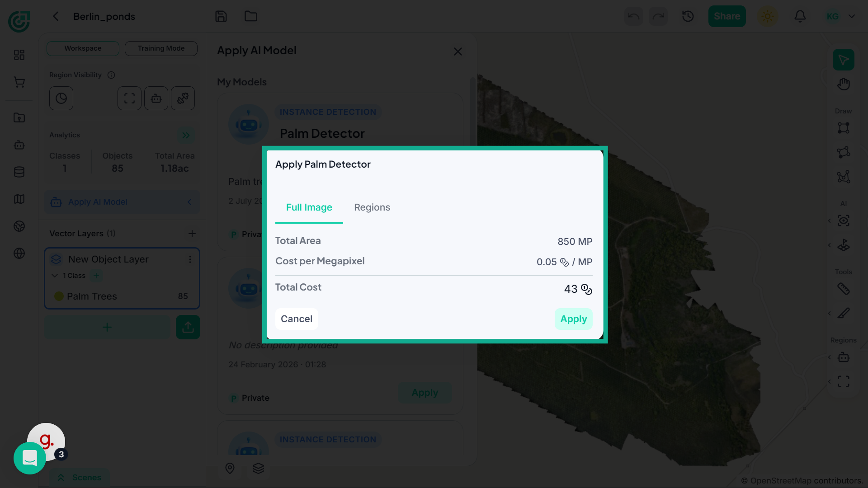Open the notifications bell
868x488 pixels.
click(800, 16)
